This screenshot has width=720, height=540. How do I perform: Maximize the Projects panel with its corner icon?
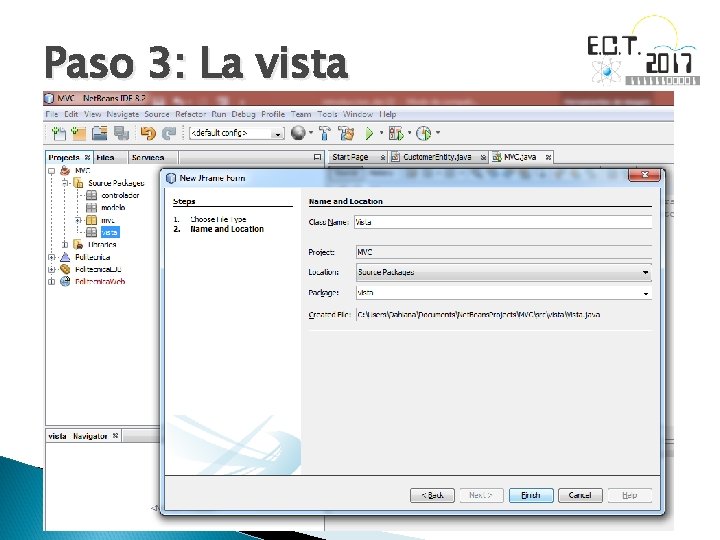[317, 157]
